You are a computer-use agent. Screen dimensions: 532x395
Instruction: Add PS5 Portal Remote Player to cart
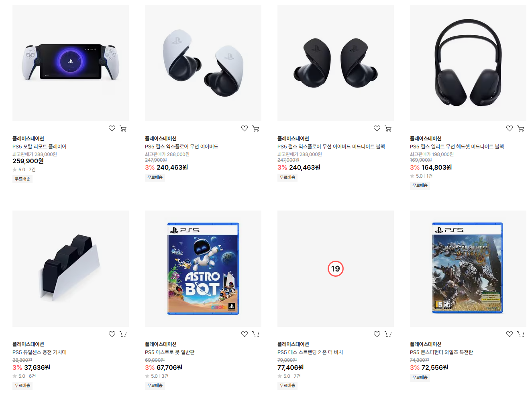click(x=123, y=128)
